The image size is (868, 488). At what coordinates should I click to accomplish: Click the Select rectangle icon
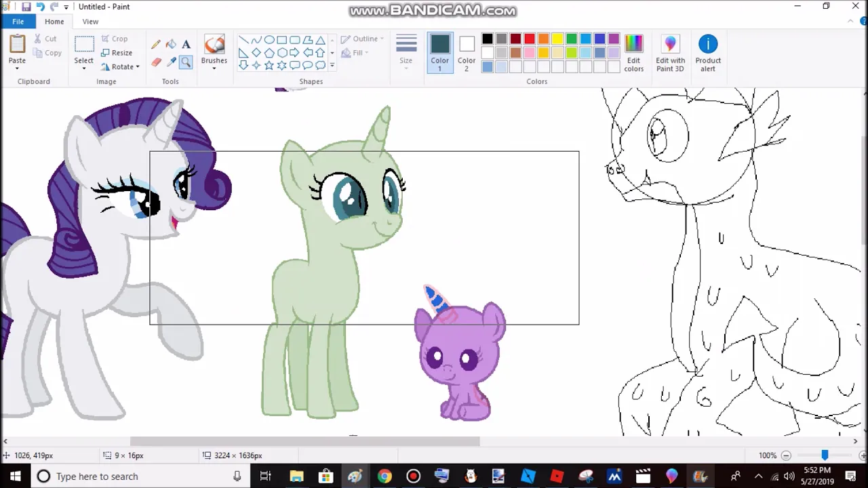click(x=84, y=45)
